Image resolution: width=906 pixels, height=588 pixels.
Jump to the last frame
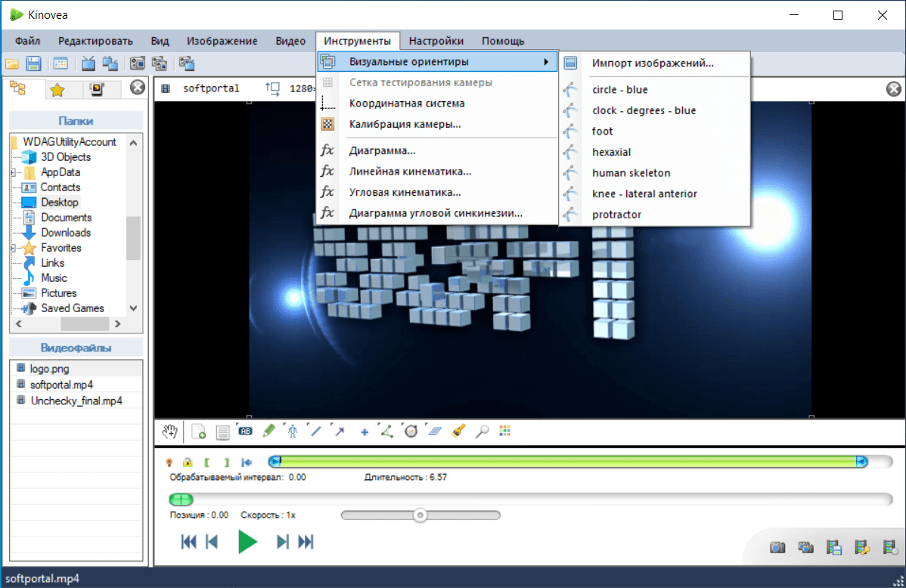306,542
